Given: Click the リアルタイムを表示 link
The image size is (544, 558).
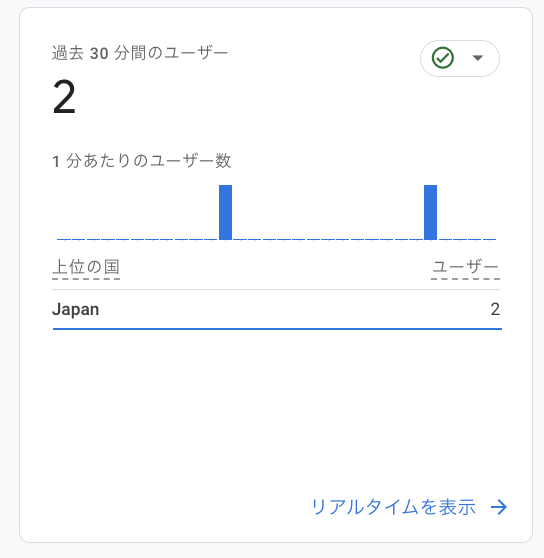Looking at the screenshot, I should point(394,507).
